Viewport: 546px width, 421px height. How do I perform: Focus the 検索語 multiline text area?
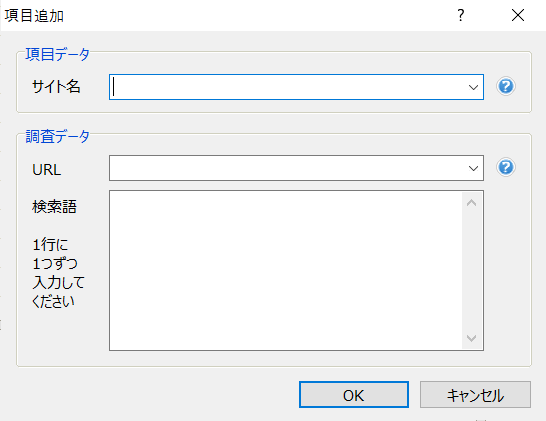tap(286, 270)
